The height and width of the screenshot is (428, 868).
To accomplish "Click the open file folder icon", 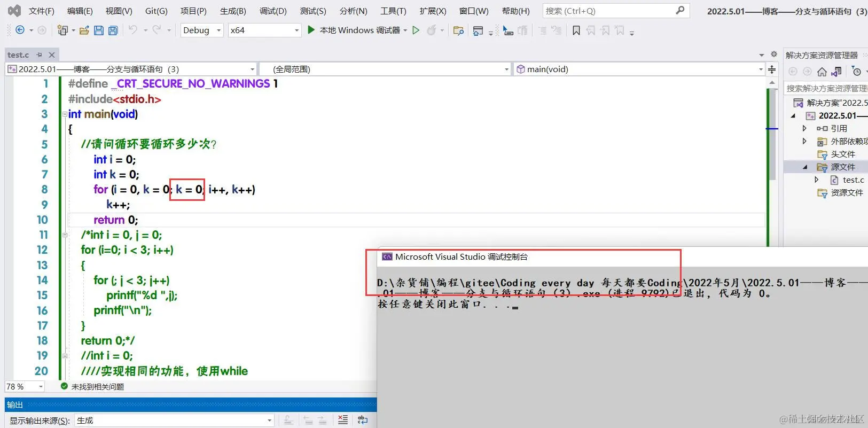I will 84,30.
